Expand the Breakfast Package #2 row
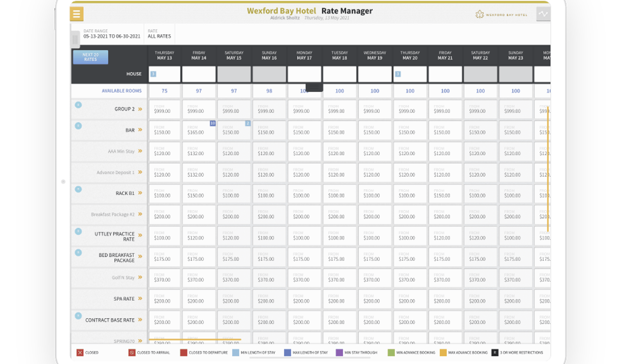The width and height of the screenshot is (622, 364). click(x=140, y=214)
